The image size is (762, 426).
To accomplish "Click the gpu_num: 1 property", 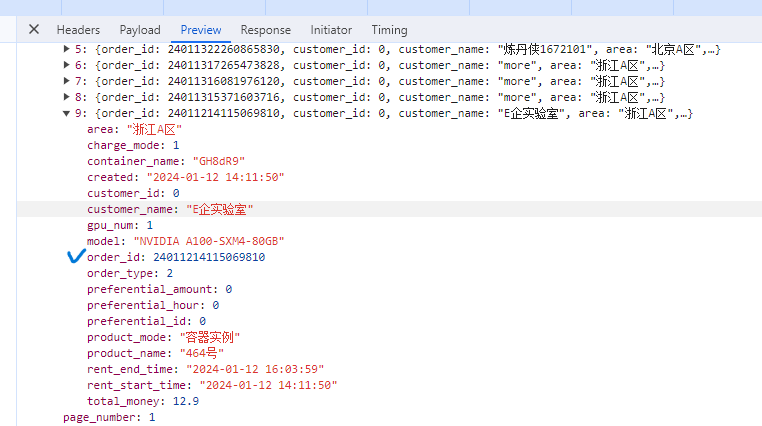I will point(120,225).
